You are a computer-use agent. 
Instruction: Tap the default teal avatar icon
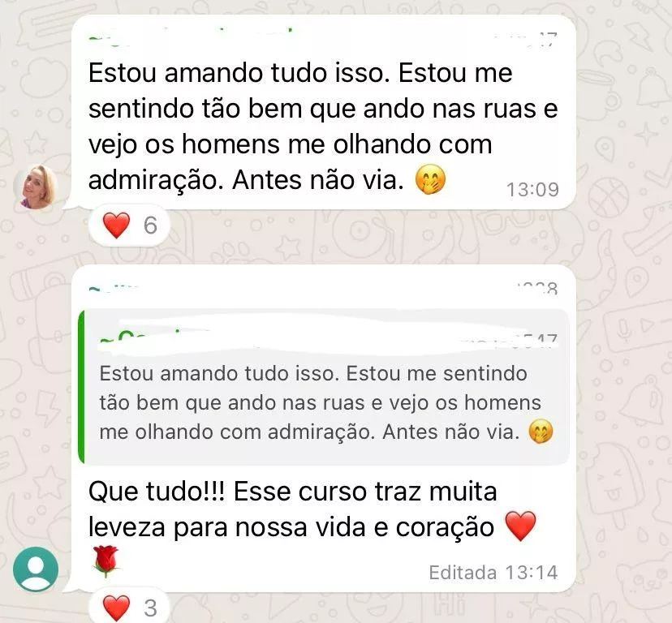point(36,569)
